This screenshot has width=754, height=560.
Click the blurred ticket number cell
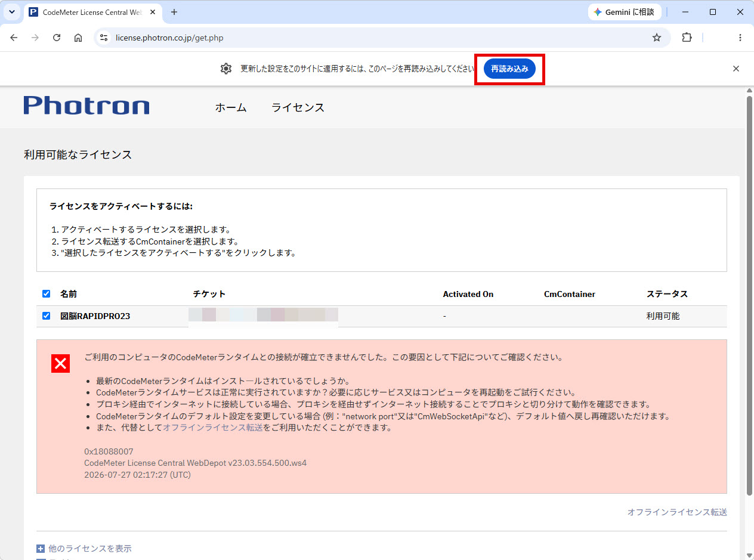(x=263, y=316)
